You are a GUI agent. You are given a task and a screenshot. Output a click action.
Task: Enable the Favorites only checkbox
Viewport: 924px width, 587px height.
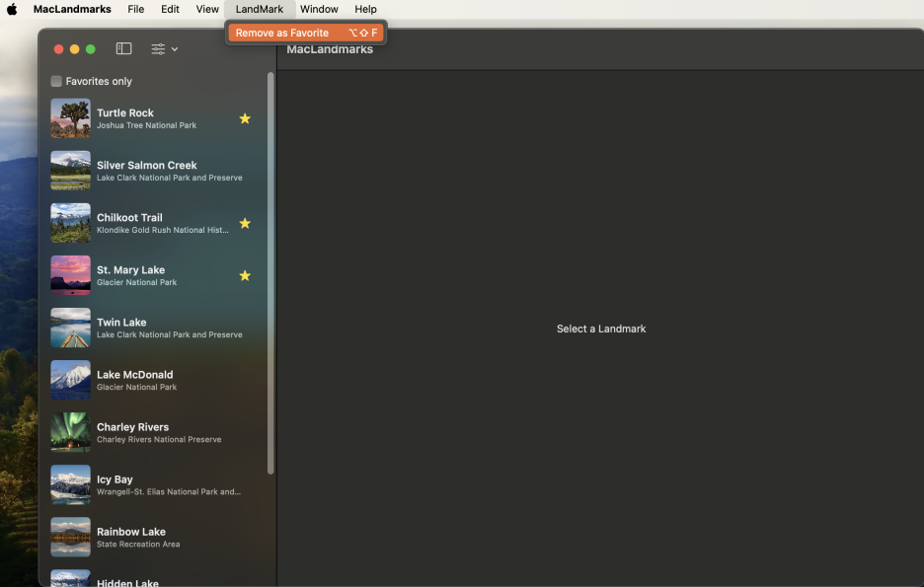pyautogui.click(x=56, y=81)
